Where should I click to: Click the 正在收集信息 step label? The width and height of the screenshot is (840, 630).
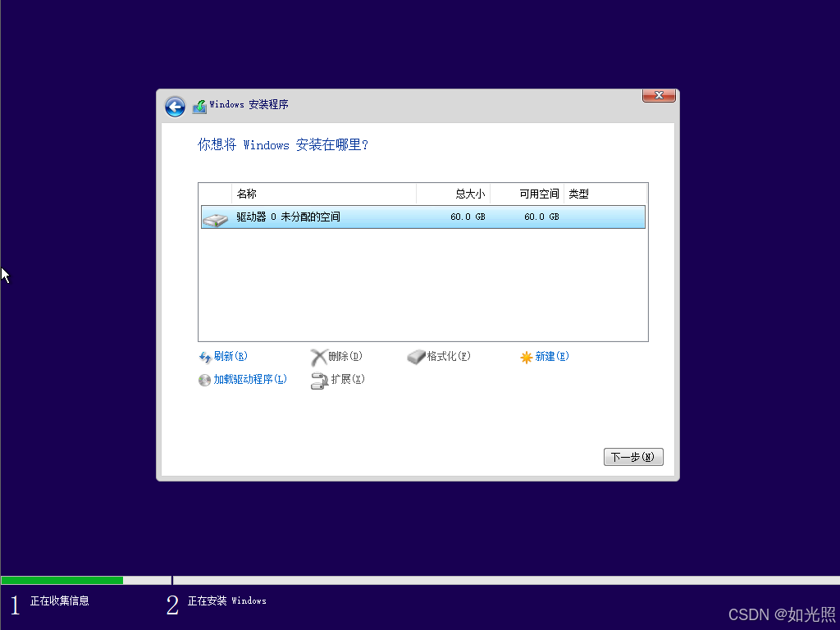tap(59, 601)
